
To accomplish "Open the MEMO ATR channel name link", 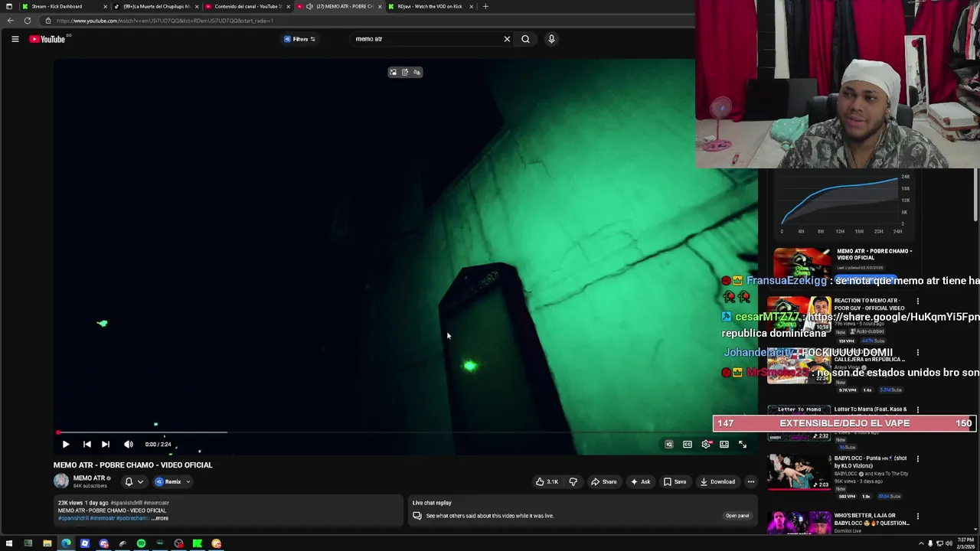I will point(89,478).
